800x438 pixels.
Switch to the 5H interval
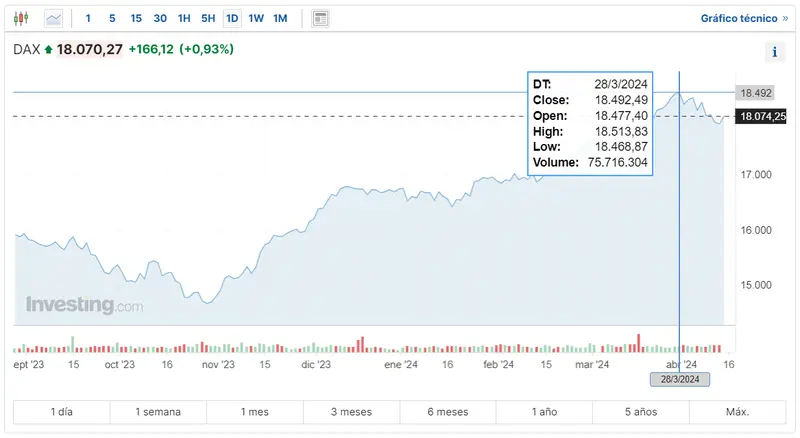click(x=208, y=18)
